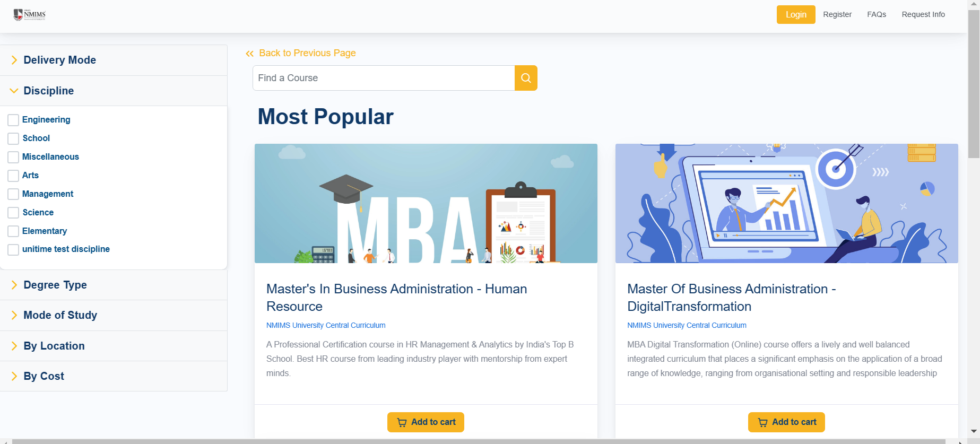
Task: Open the FAQs menu item
Action: pos(877,14)
